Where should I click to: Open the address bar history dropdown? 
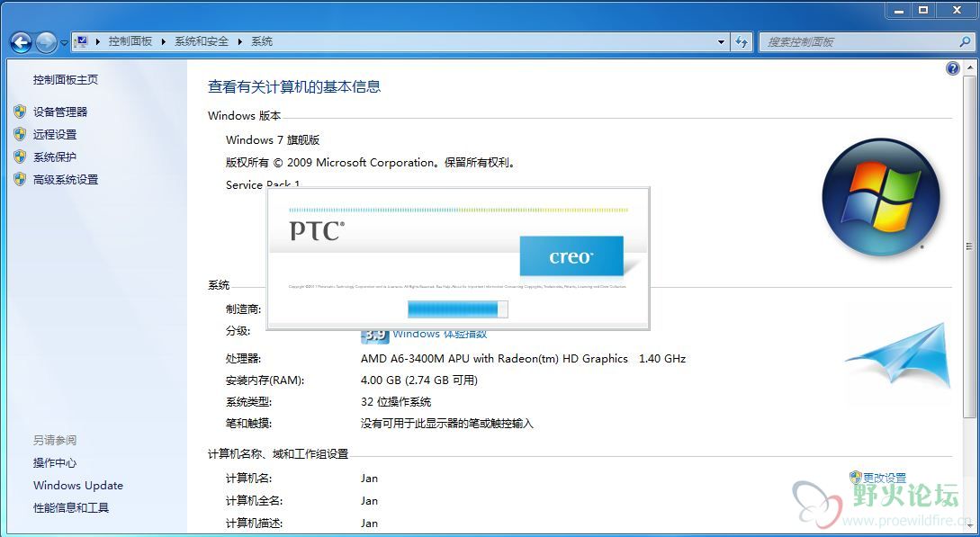[721, 42]
